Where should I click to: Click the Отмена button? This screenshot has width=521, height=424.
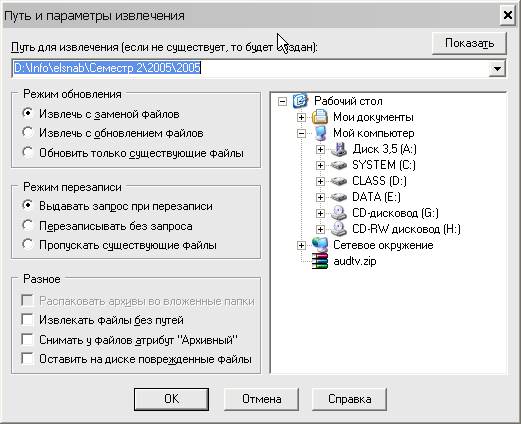tap(261, 399)
